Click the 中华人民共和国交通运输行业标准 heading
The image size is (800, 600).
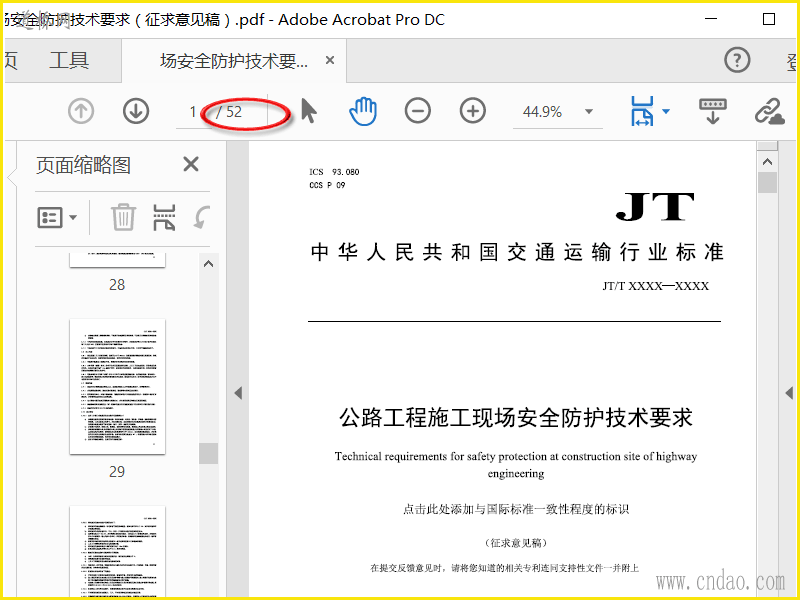517,253
